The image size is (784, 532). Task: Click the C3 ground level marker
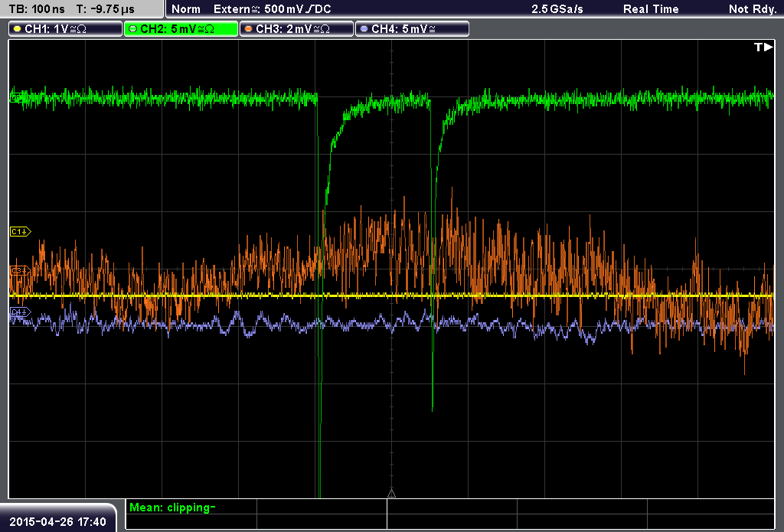[20, 270]
